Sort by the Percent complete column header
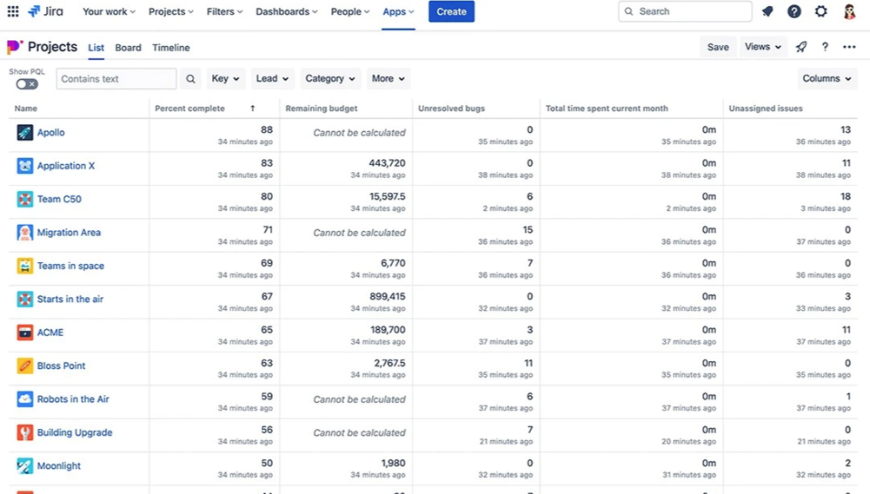The height and width of the screenshot is (494, 870). click(190, 108)
